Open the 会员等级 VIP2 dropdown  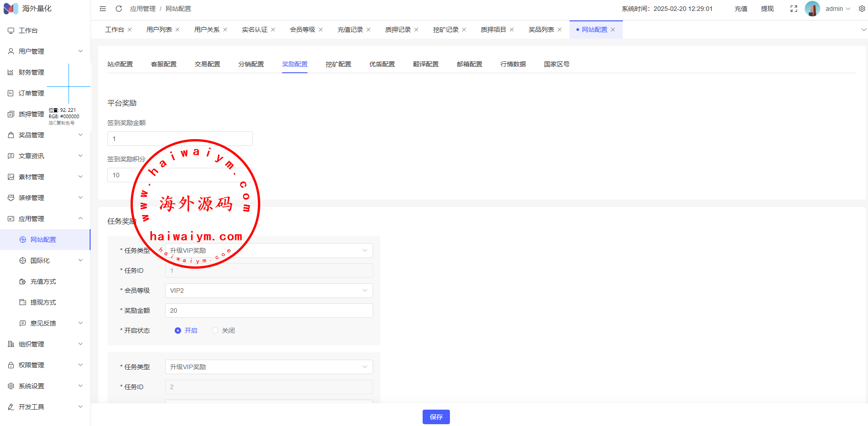(268, 291)
